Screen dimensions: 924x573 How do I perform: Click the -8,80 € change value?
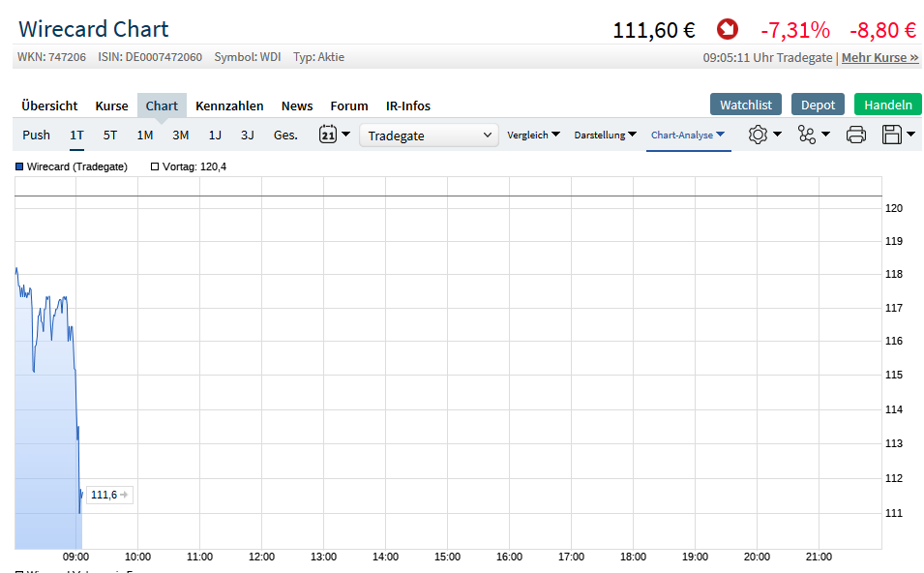tap(882, 30)
